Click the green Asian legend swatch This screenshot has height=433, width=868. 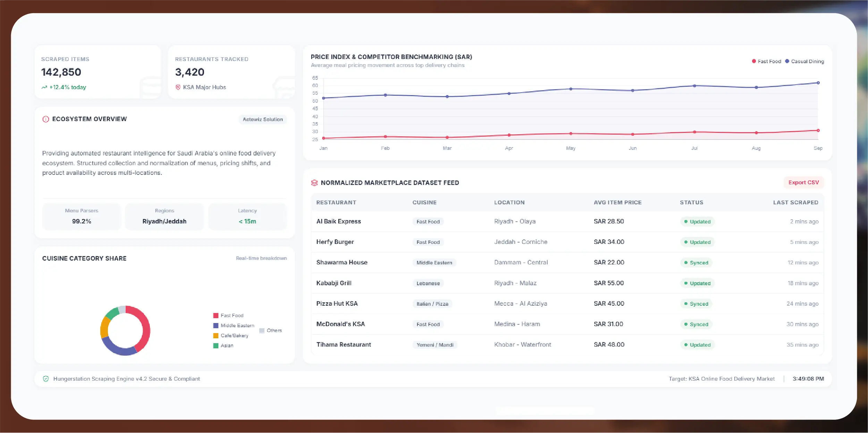tap(216, 346)
